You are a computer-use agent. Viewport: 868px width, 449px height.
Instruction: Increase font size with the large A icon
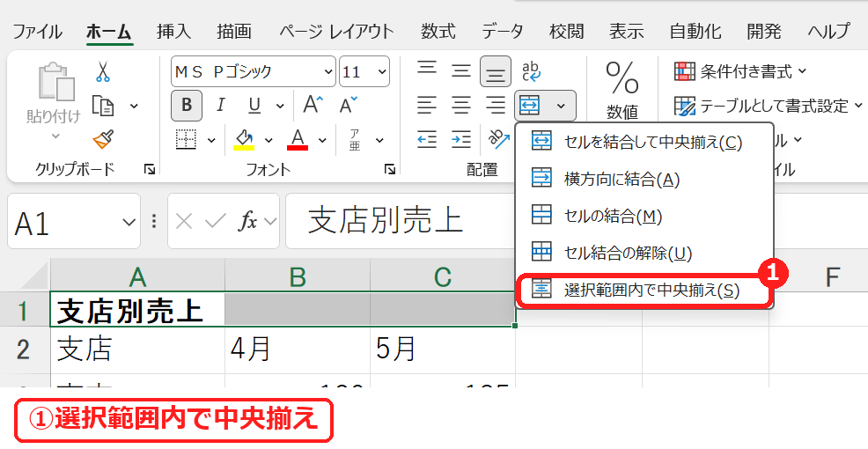pyautogui.click(x=313, y=105)
